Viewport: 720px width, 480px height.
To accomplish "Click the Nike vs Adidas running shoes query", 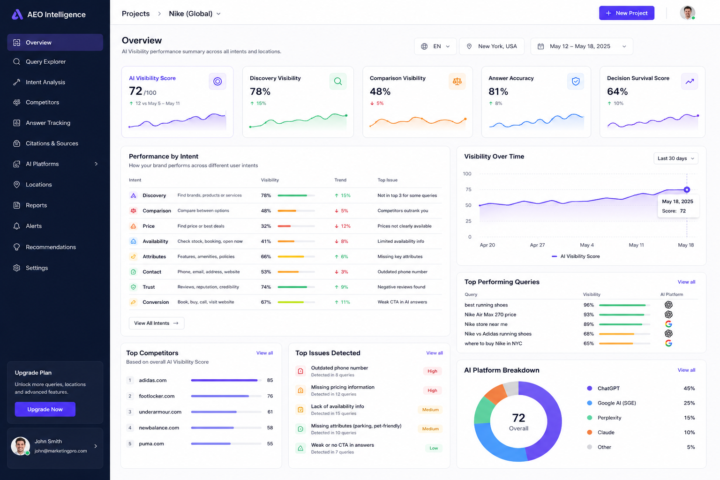I will coord(498,334).
